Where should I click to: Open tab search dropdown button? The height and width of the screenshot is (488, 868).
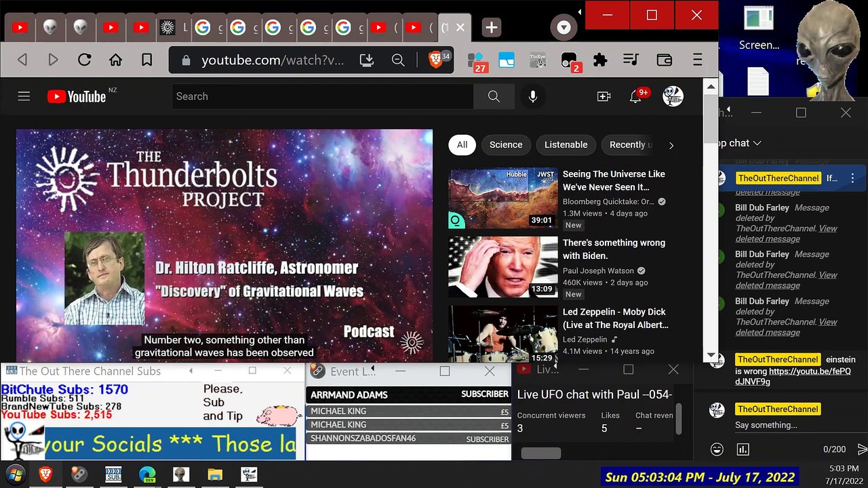coord(564,28)
